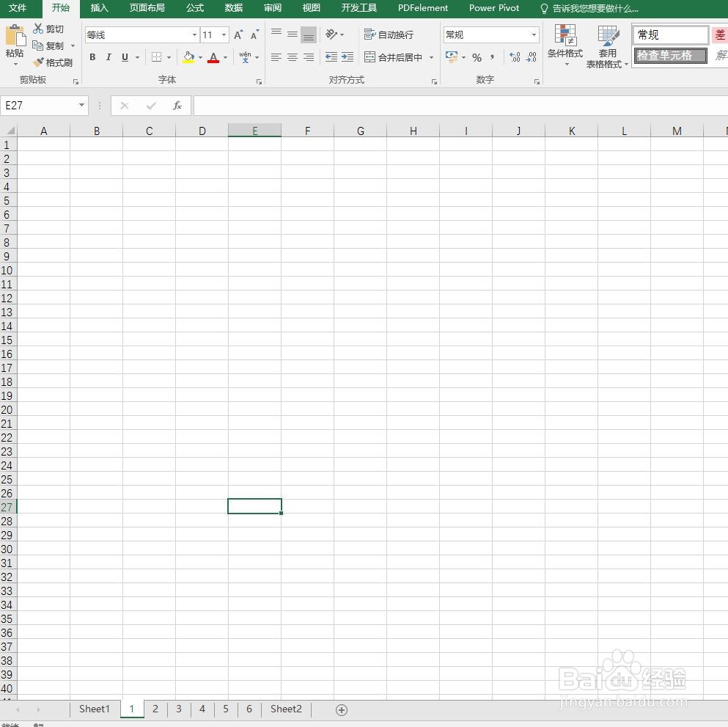The height and width of the screenshot is (727, 728).
Task: Click the Cut scissors icon
Action: point(38,29)
